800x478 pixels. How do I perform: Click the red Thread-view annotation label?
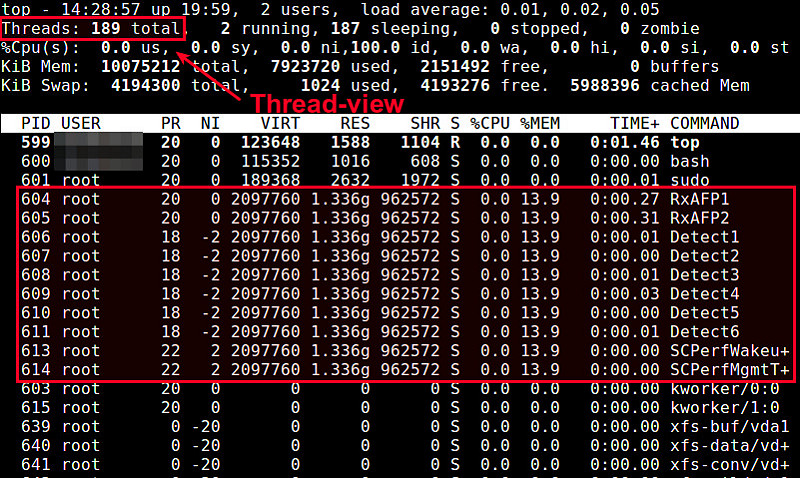(x=327, y=104)
